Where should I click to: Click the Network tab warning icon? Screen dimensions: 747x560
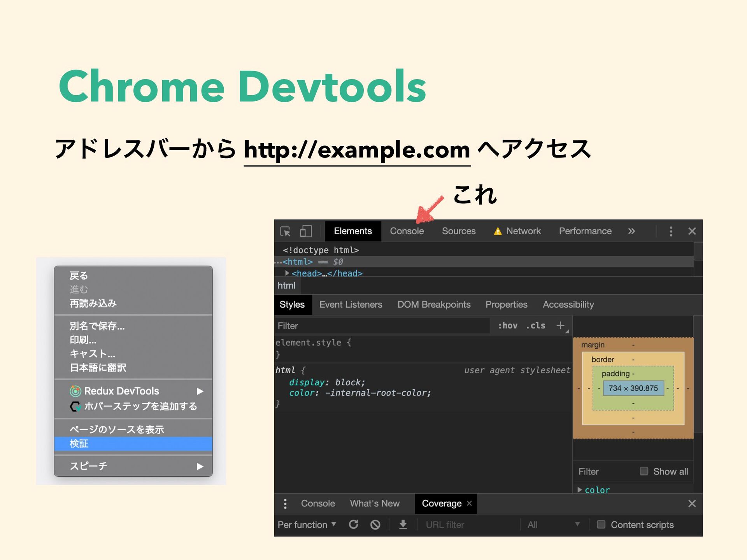pos(498,231)
